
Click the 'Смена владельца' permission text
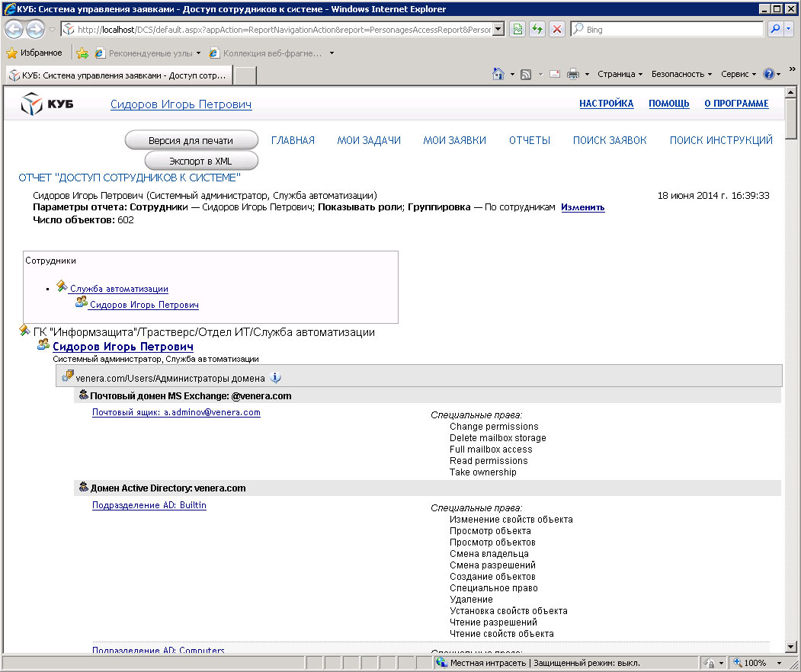489,554
